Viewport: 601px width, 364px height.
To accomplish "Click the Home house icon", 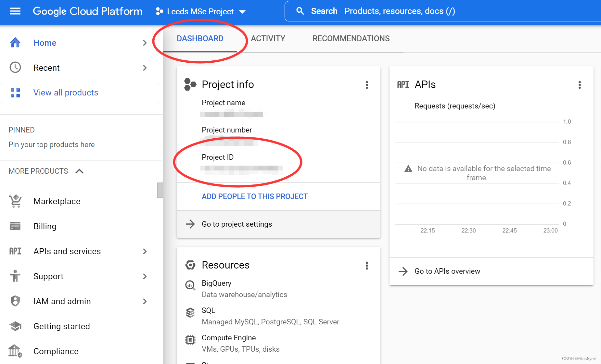I will coord(15,43).
